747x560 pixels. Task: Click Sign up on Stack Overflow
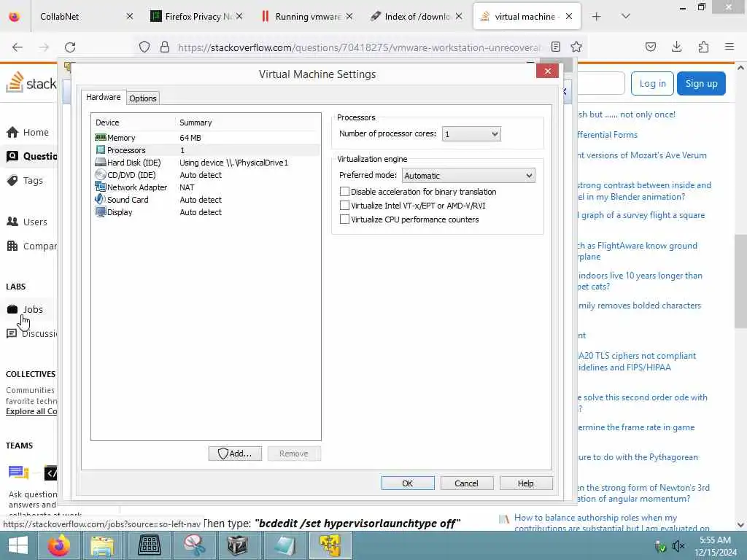click(x=701, y=84)
